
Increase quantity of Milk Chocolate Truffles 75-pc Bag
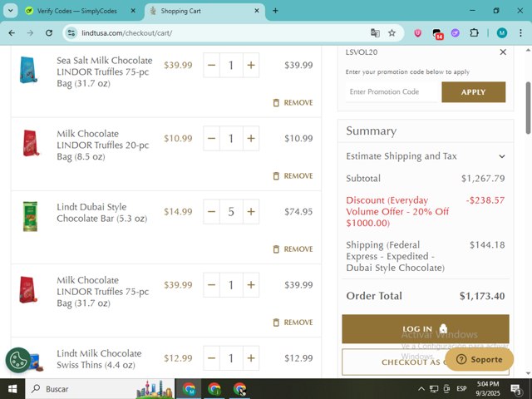pos(251,285)
